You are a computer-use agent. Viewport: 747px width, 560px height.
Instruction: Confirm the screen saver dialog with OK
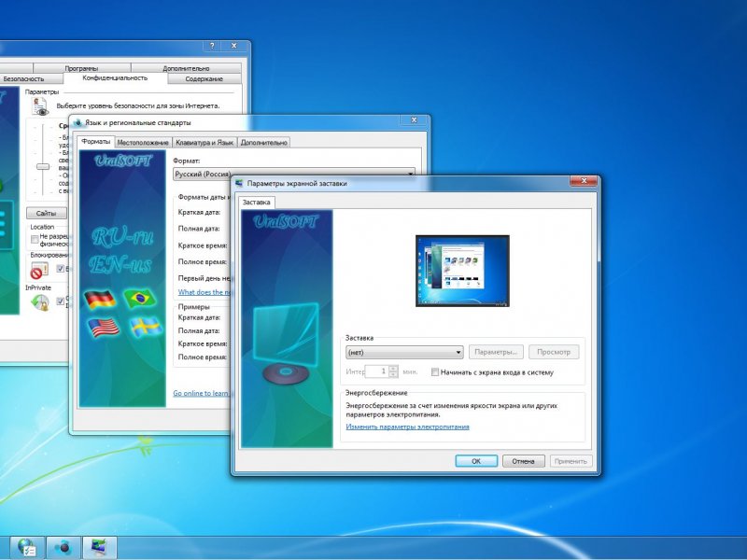pyautogui.click(x=476, y=461)
